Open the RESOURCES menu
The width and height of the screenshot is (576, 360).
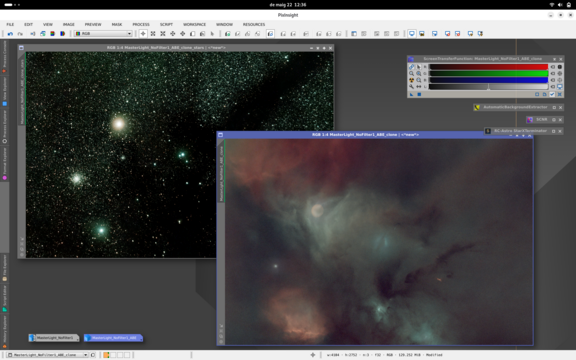[x=254, y=24]
